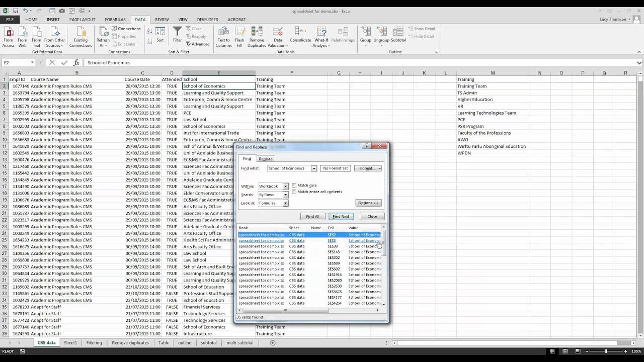The height and width of the screenshot is (362, 644).
Task: Sort A to Z ascending
Action: coord(149,32)
